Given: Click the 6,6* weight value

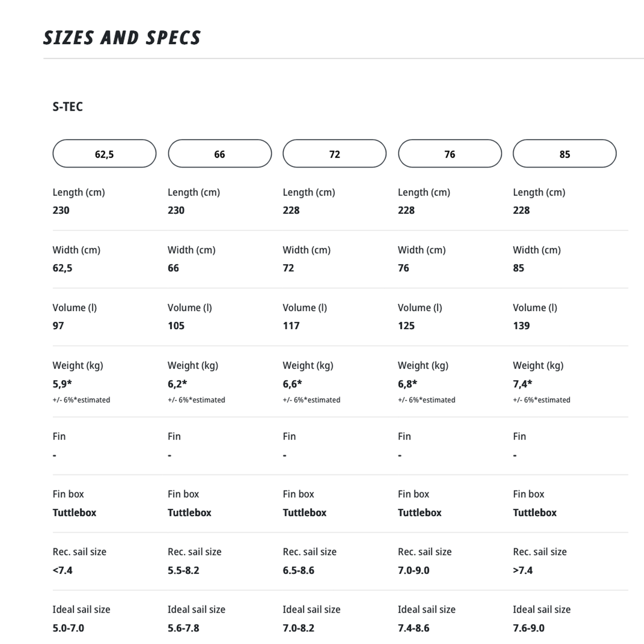Looking at the screenshot, I should tap(292, 384).
